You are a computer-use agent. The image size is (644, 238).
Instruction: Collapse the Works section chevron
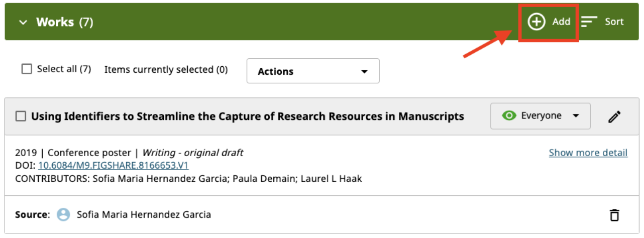pyautogui.click(x=23, y=23)
